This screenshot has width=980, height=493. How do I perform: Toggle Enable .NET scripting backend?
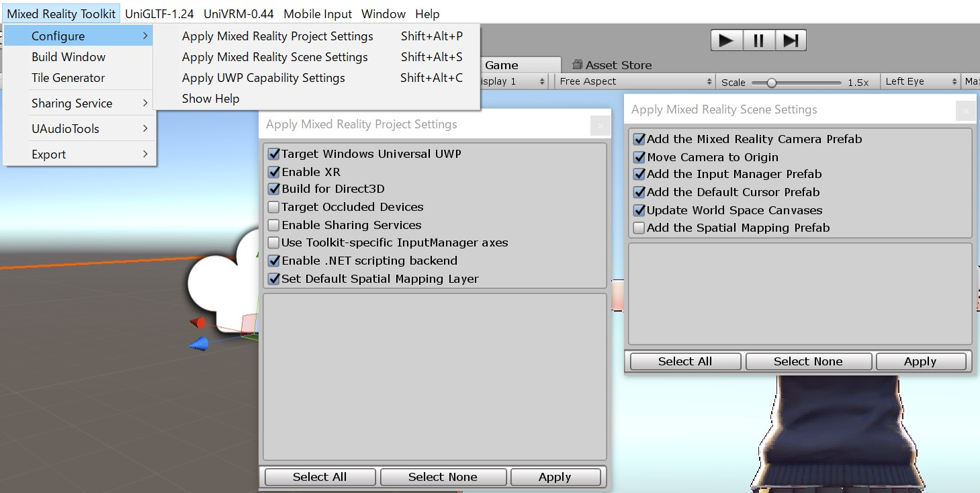tap(273, 261)
